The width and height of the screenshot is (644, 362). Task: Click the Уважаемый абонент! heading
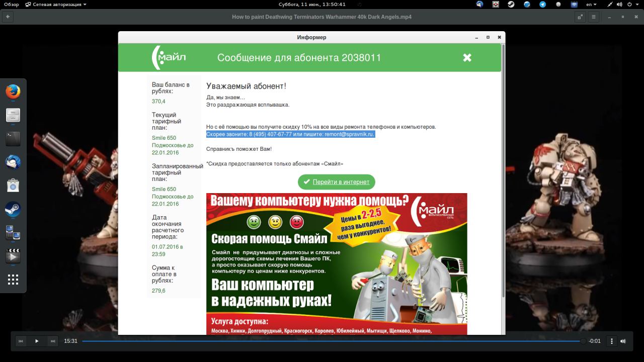point(246,86)
